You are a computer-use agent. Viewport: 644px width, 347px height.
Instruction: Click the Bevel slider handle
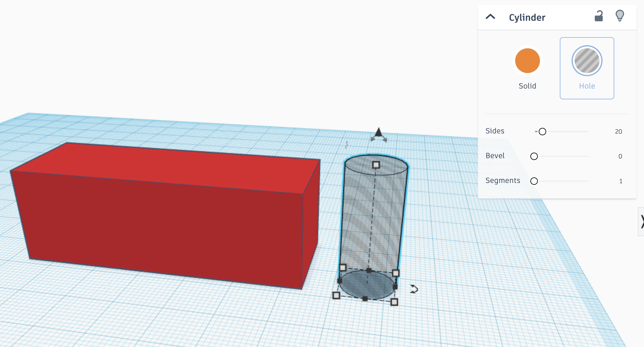(x=534, y=156)
